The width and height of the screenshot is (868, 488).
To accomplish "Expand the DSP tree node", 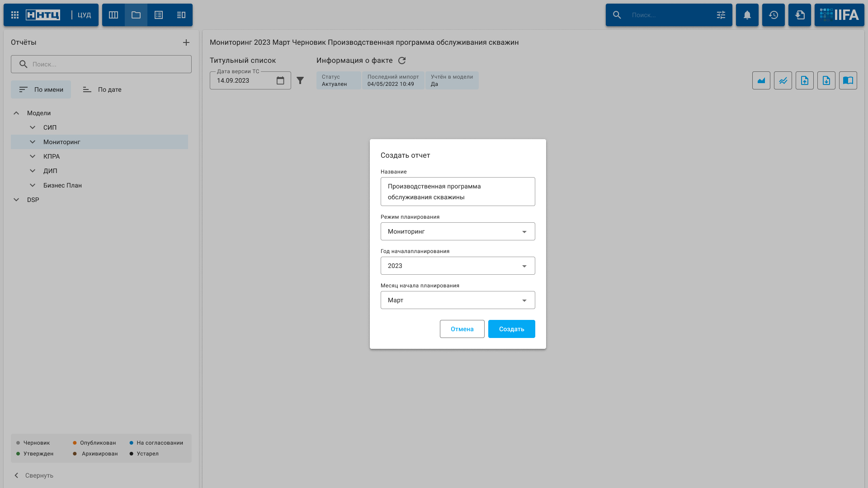I will (16, 200).
